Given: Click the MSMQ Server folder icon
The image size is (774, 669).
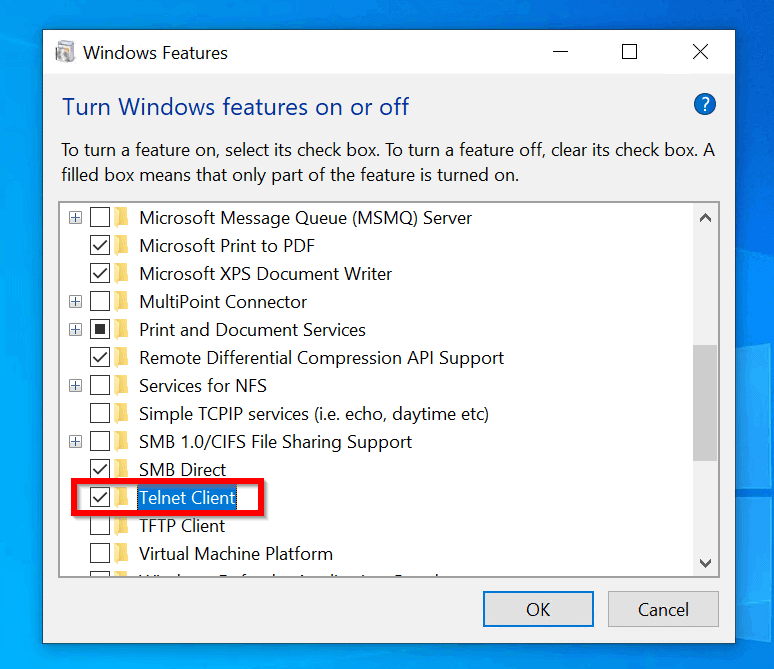Looking at the screenshot, I should [121, 217].
